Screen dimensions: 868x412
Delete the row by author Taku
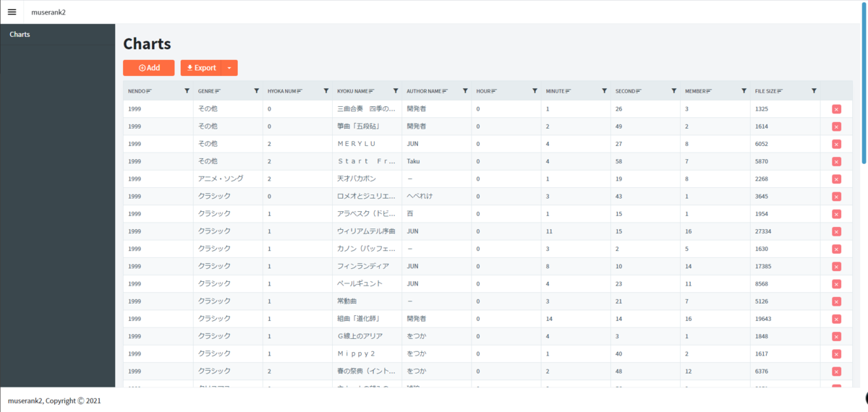pyautogui.click(x=836, y=161)
